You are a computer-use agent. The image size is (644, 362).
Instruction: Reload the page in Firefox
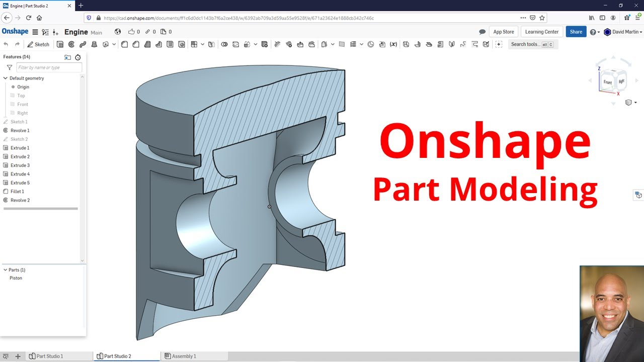click(29, 18)
